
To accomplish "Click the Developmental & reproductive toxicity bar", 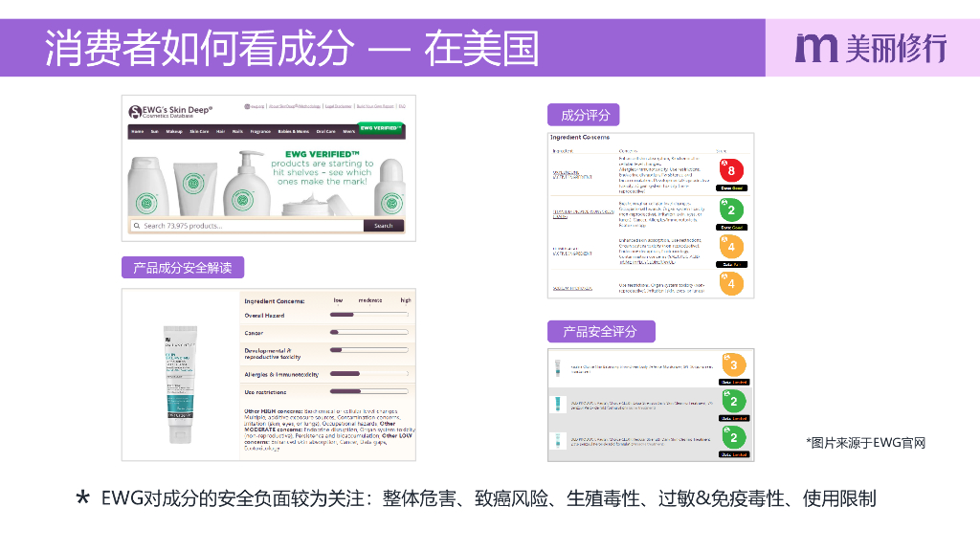I will click(x=368, y=350).
